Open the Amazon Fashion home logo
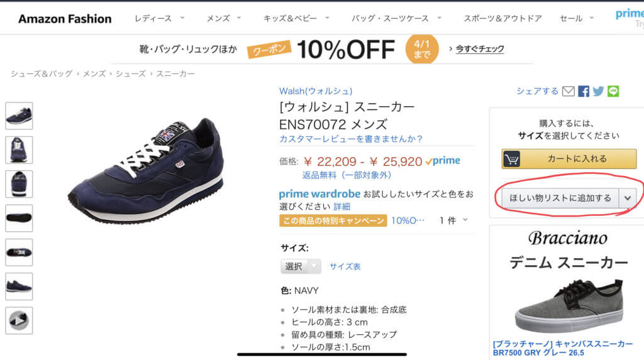 click(x=65, y=19)
